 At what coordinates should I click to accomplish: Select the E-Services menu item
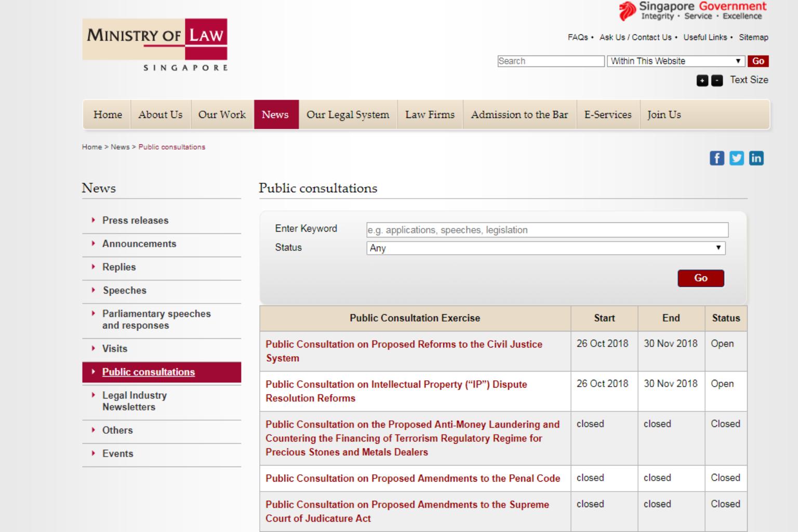(607, 115)
